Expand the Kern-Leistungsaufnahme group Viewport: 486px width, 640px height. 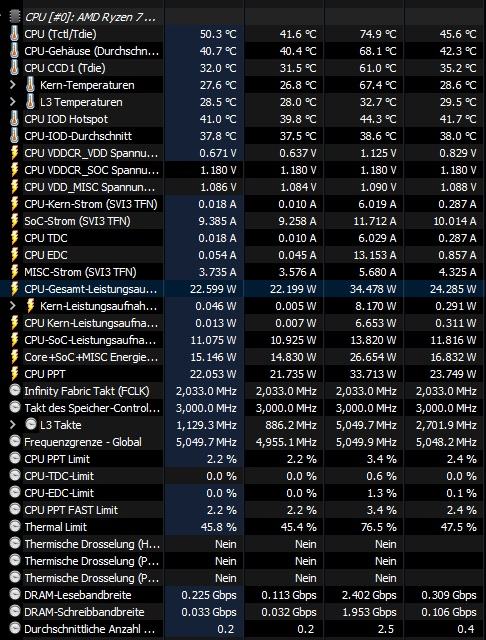[12, 306]
